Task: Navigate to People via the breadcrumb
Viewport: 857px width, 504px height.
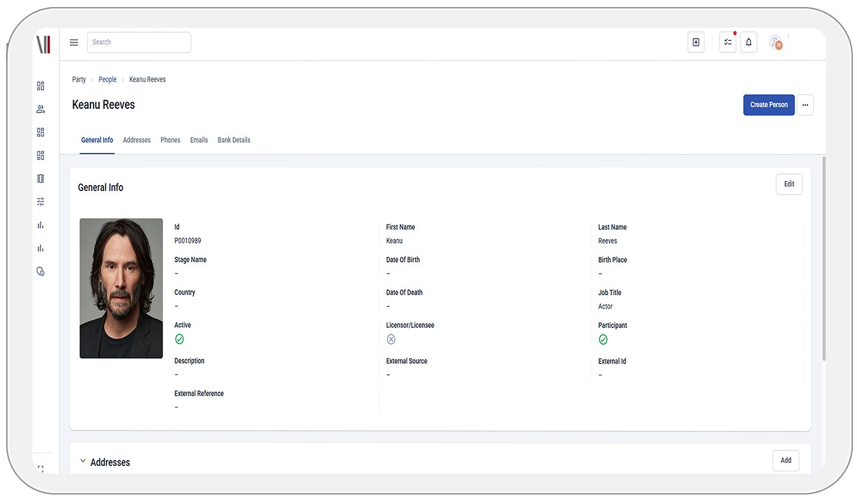Action: [x=107, y=79]
